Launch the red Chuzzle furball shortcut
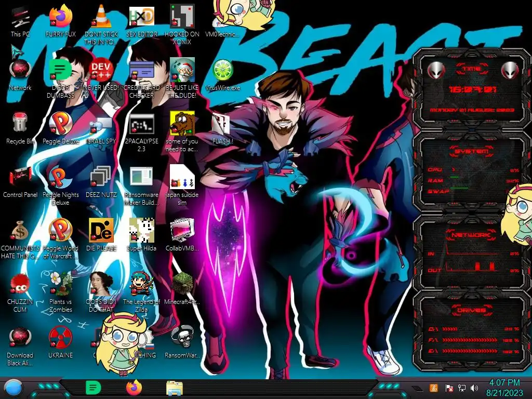Image resolution: width=532 pixels, height=399 pixels. coord(20,292)
